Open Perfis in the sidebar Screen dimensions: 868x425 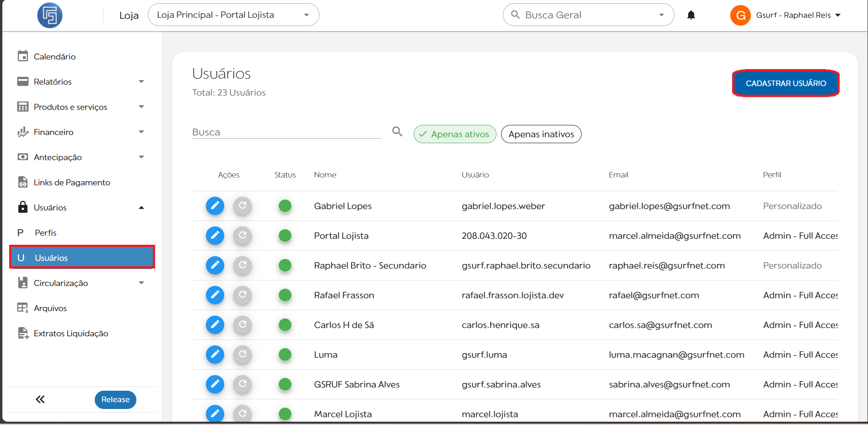(46, 233)
